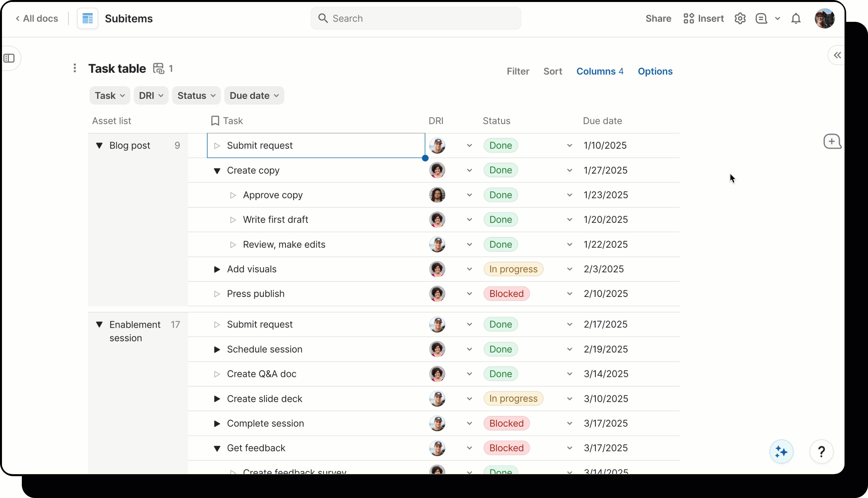The width and height of the screenshot is (868, 498).
Task: Open the Task table three-dot menu
Action: pos(74,68)
